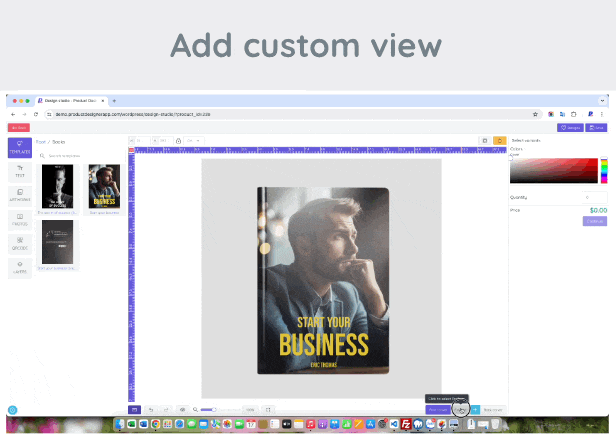Bookmark page with the star icon

(x=537, y=115)
